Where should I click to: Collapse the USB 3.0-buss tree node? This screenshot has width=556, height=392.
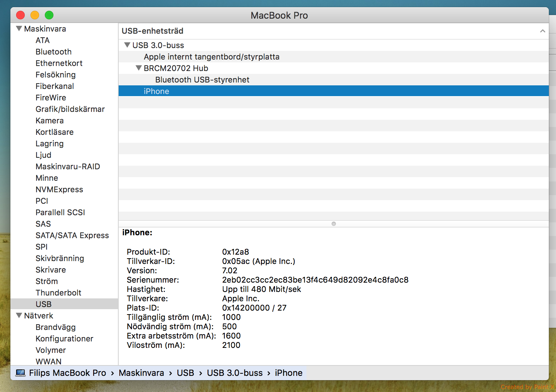click(127, 45)
